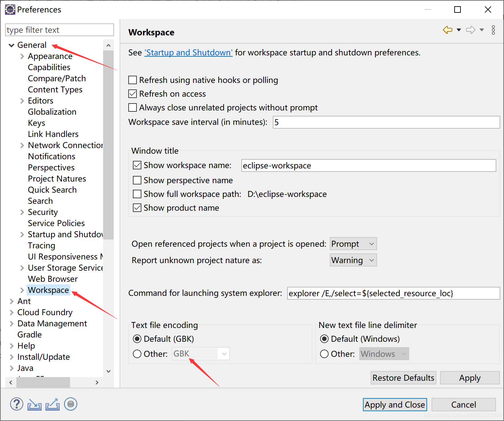Open the view menu via three-dot icon
504x421 pixels.
pyautogui.click(x=493, y=30)
